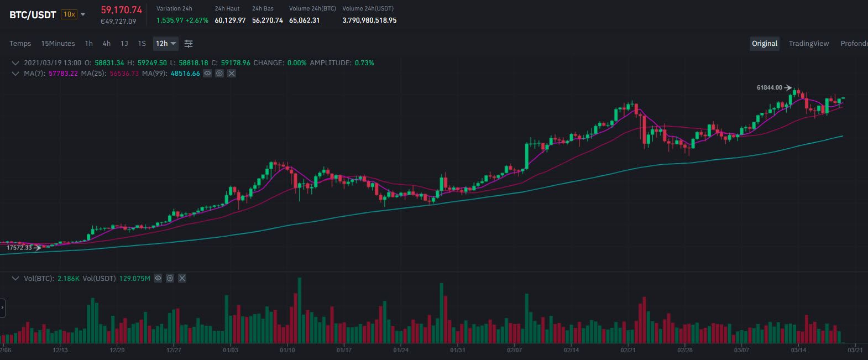This screenshot has width=868, height=360.
Task: Click the Volume 24h(USDT) value 3,790,980,518.95
Action: coord(369,20)
